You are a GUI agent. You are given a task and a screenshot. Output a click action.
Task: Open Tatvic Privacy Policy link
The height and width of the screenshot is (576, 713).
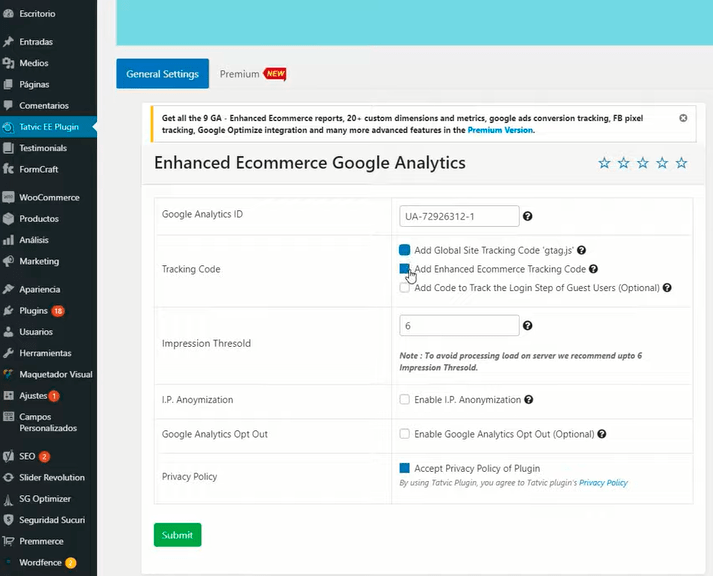[x=603, y=483]
